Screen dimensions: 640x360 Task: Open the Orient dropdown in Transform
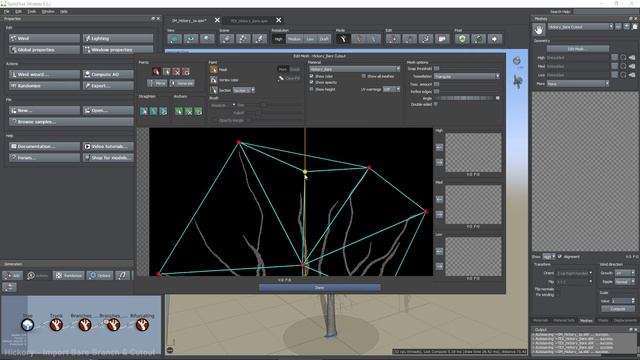[x=575, y=273]
